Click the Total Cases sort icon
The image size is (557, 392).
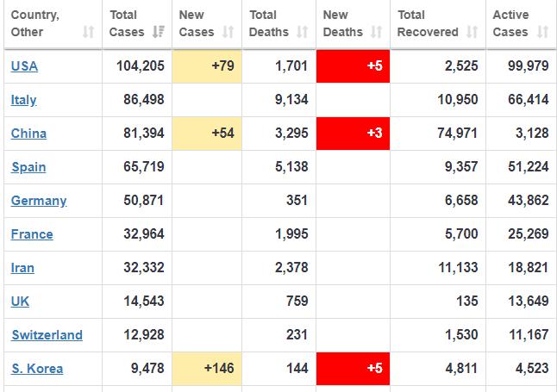coord(158,32)
